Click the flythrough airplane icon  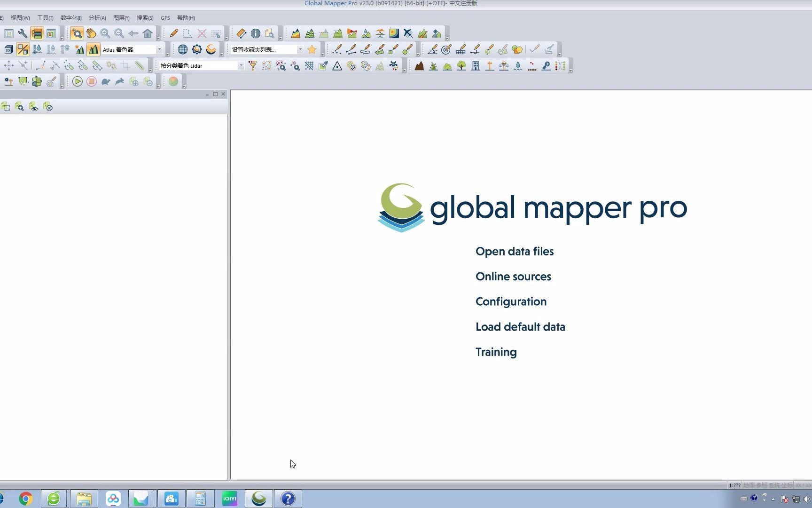(408, 33)
